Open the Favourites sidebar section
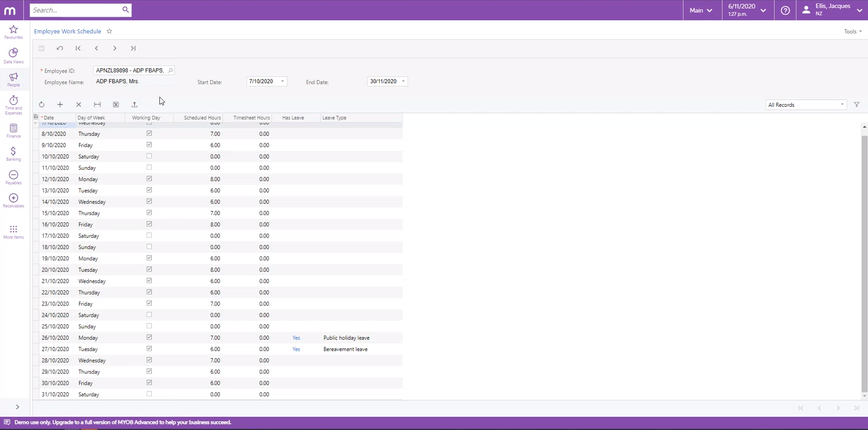The width and height of the screenshot is (868, 430). 14,32
